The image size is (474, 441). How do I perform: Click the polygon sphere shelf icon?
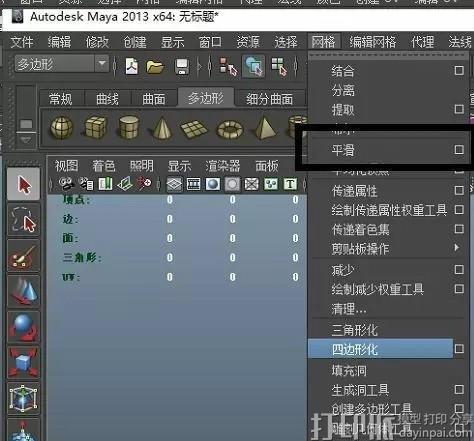tap(61, 127)
